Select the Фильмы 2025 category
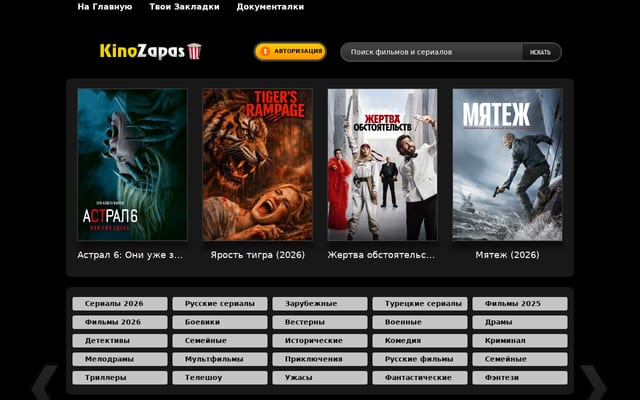 [520, 304]
